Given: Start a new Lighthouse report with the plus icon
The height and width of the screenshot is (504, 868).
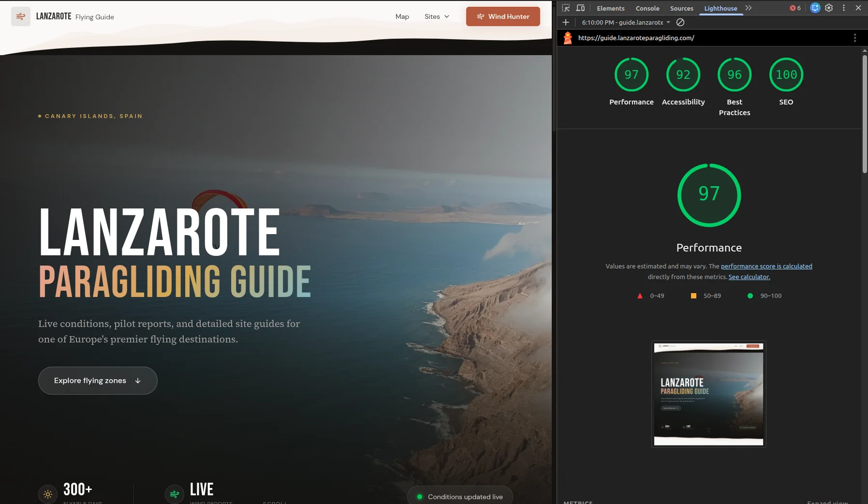Looking at the screenshot, I should (x=566, y=22).
